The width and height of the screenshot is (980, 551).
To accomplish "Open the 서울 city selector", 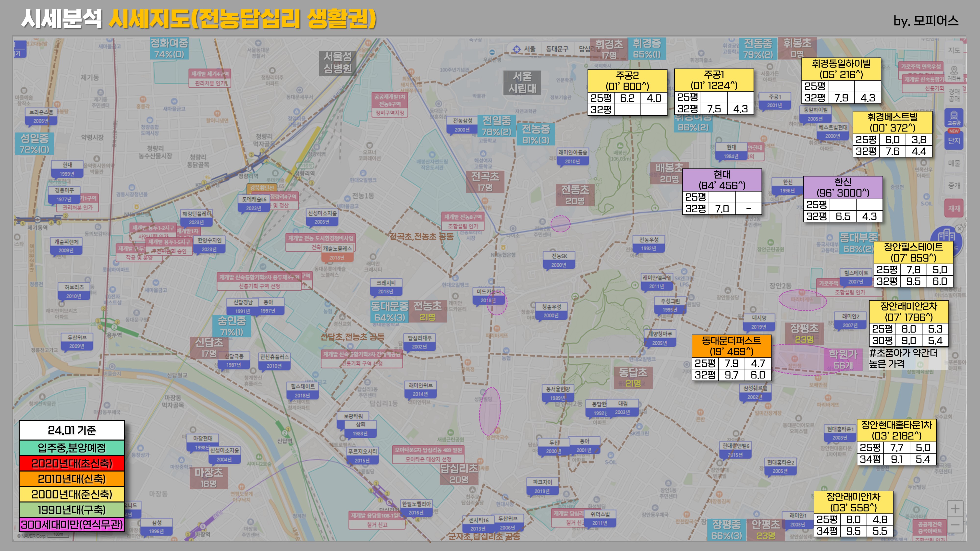I will [x=529, y=49].
